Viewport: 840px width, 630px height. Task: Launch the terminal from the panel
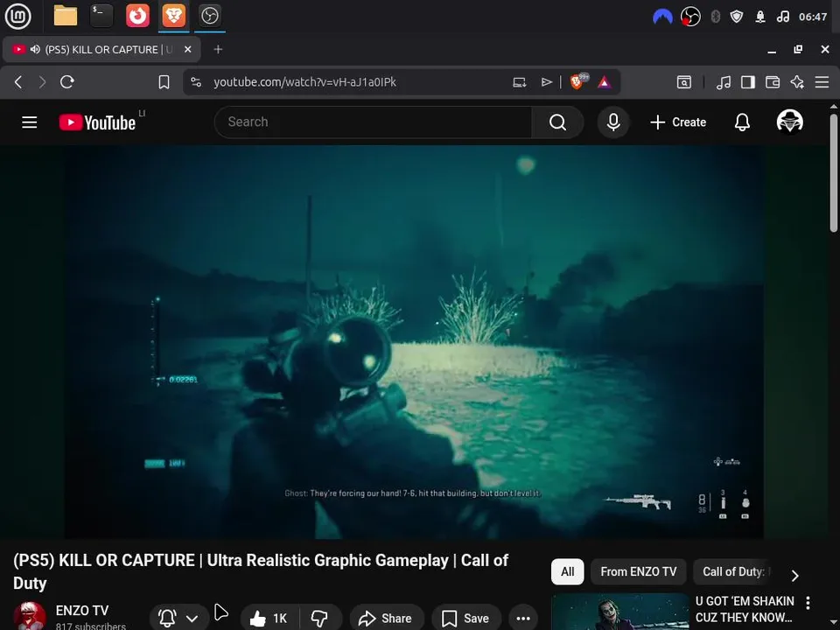pyautogui.click(x=101, y=16)
